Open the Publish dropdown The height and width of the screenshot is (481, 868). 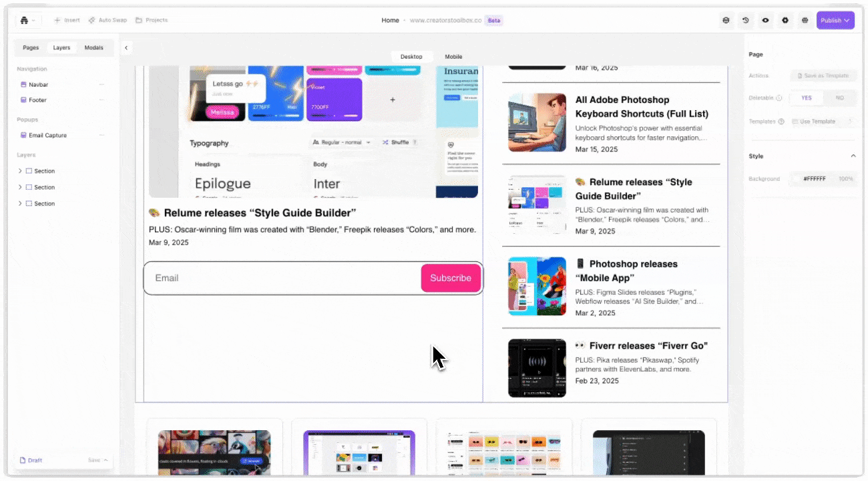[x=835, y=21]
